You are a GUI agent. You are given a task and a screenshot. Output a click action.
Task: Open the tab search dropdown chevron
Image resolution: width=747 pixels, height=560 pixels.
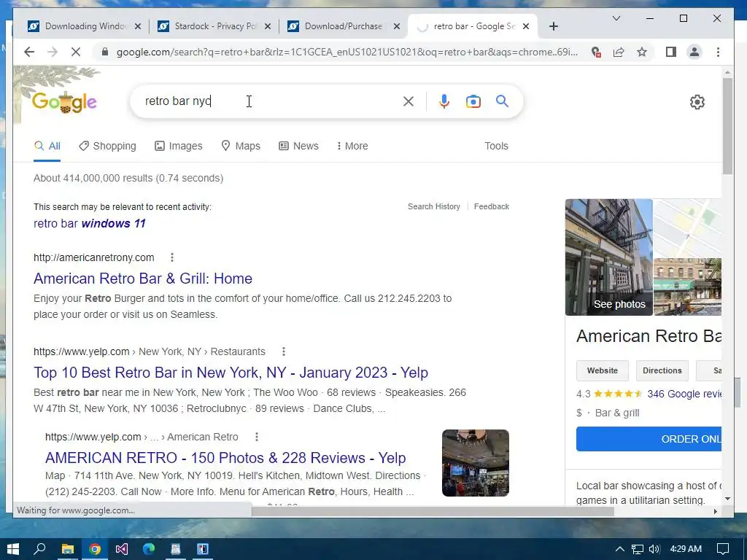tap(616, 18)
